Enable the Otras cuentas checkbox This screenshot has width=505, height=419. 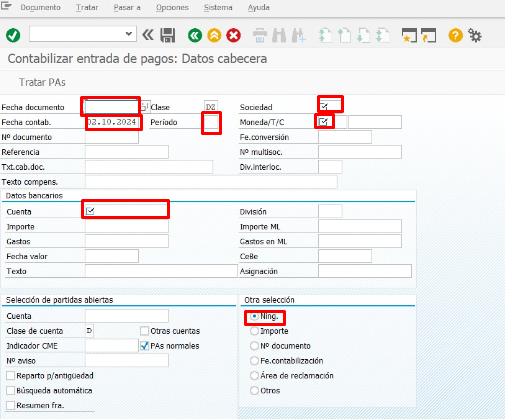click(x=144, y=331)
